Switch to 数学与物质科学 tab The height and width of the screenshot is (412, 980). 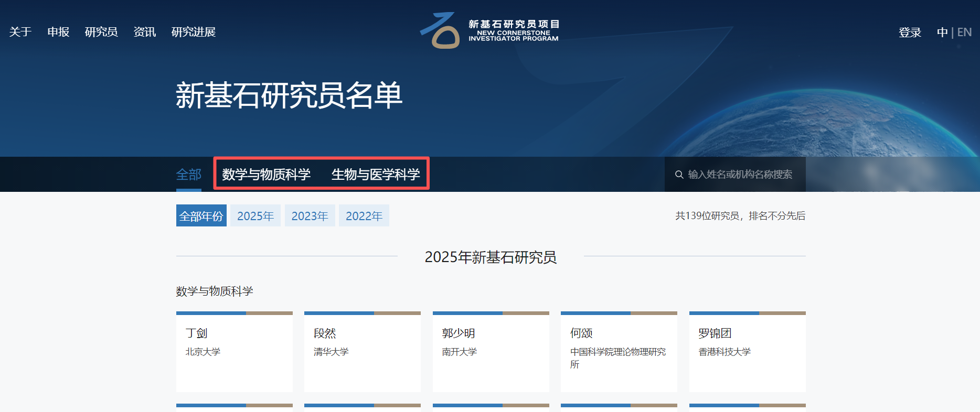click(x=266, y=175)
